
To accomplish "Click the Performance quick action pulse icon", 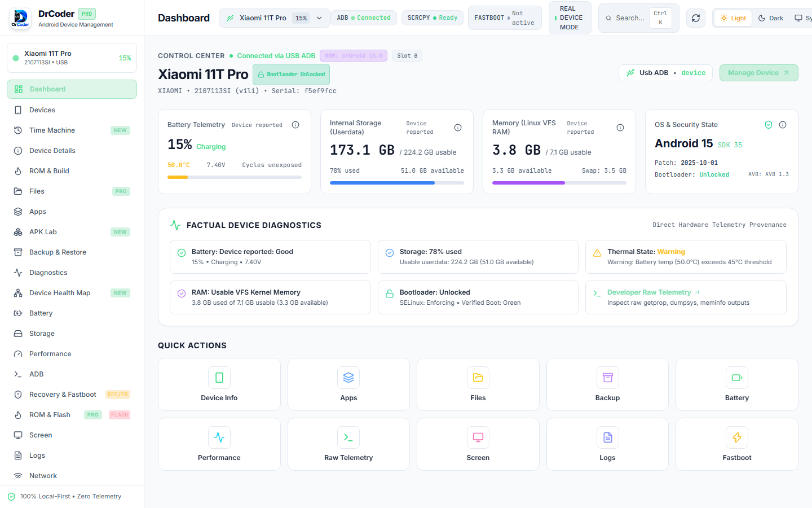I will point(219,437).
